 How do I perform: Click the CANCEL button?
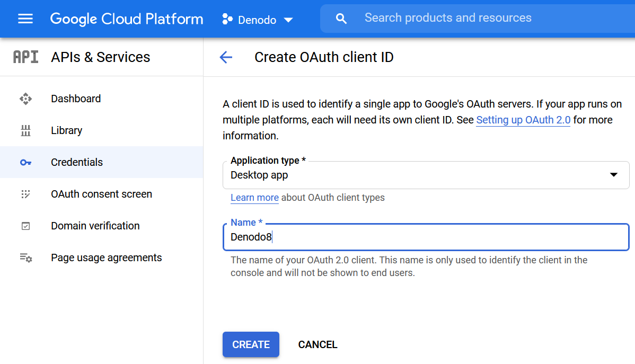[318, 344]
